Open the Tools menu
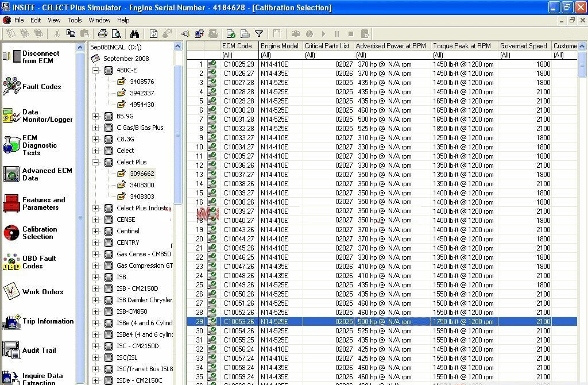 click(x=75, y=20)
